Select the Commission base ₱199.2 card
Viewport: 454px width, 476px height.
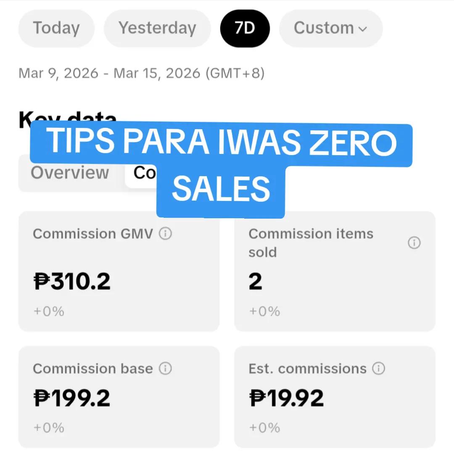pos(119,397)
